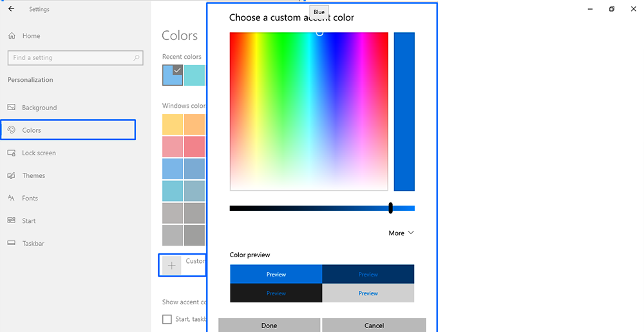
Task: Click the back arrow in Settings
Action: tap(11, 9)
